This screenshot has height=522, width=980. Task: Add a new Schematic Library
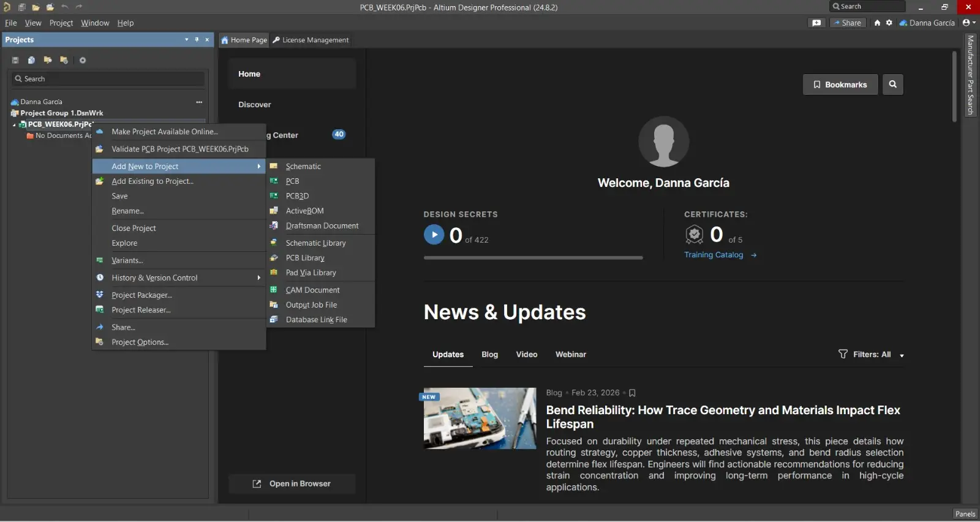click(x=320, y=243)
